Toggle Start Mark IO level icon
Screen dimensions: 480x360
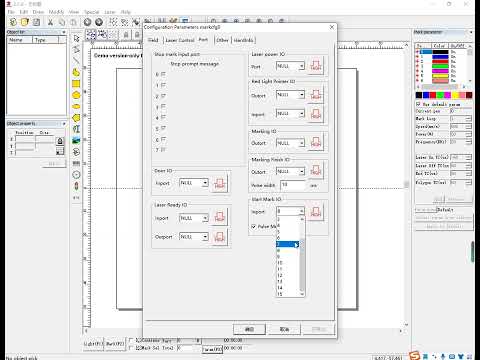pyautogui.click(x=316, y=211)
